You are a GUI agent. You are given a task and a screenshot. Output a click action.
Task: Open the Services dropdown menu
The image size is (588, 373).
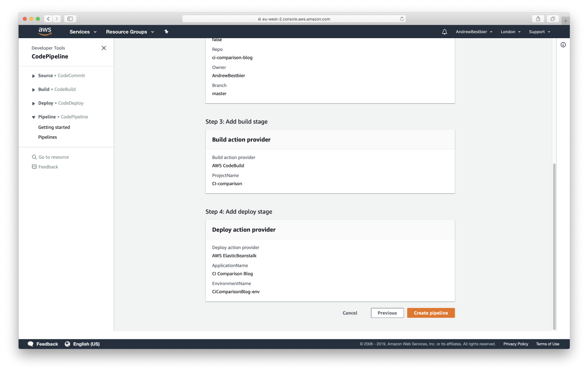click(83, 32)
